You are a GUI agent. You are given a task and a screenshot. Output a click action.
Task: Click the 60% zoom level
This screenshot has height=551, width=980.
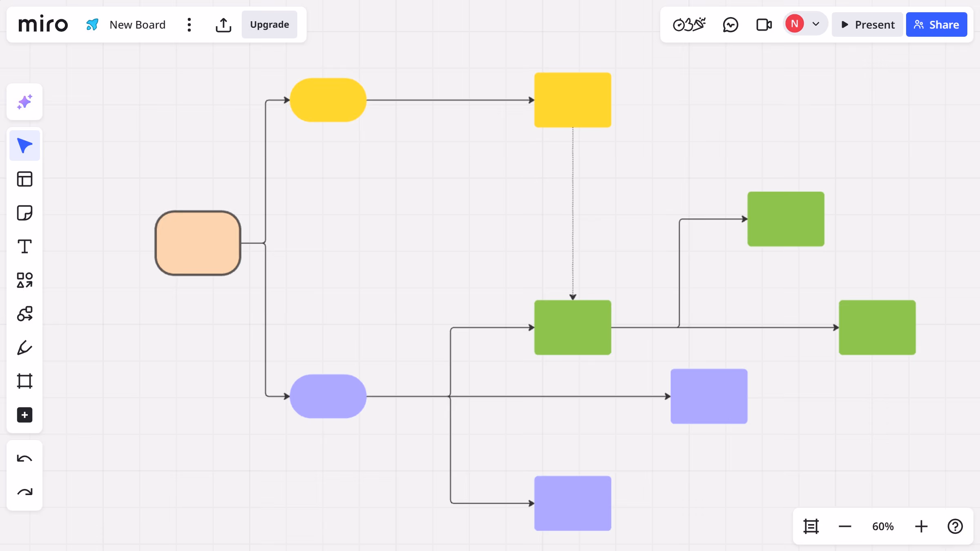pos(883,527)
